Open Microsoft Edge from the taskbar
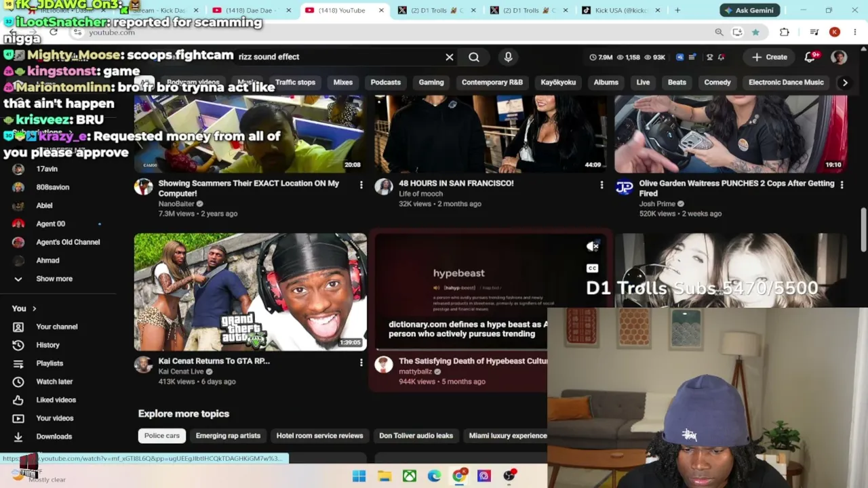868x488 pixels. tap(434, 476)
